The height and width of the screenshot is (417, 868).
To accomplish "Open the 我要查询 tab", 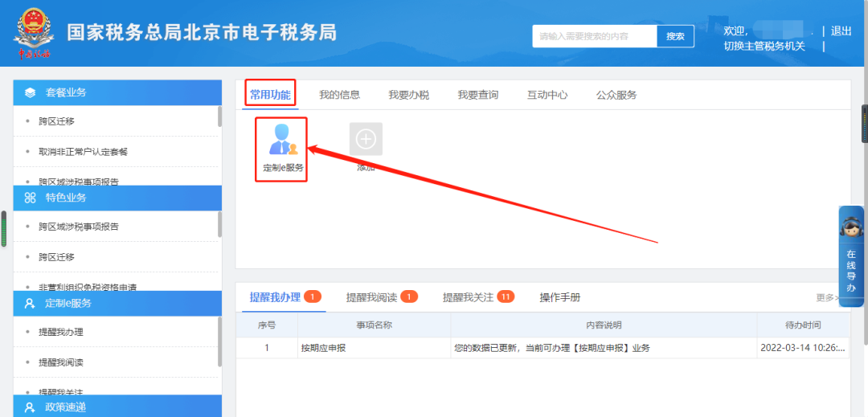I will 477,95.
